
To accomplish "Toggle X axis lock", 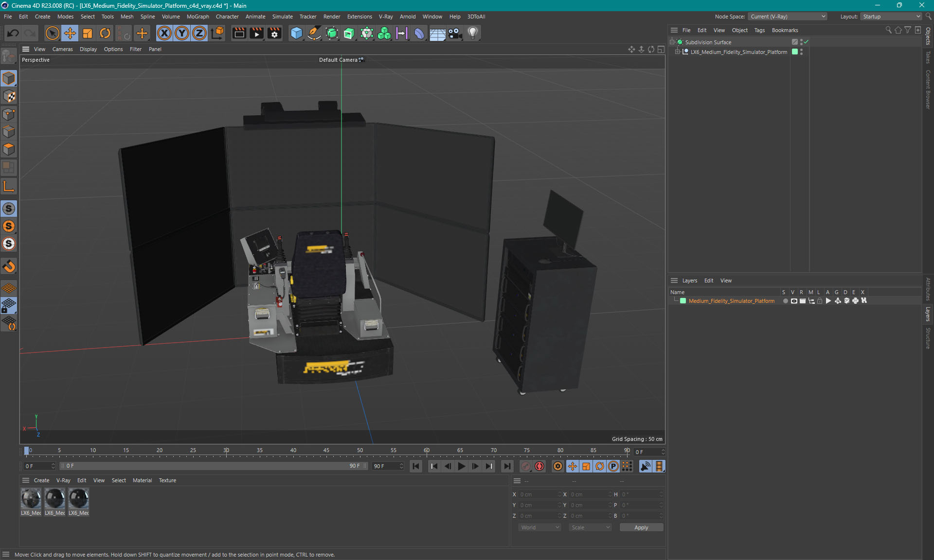I will point(164,33).
